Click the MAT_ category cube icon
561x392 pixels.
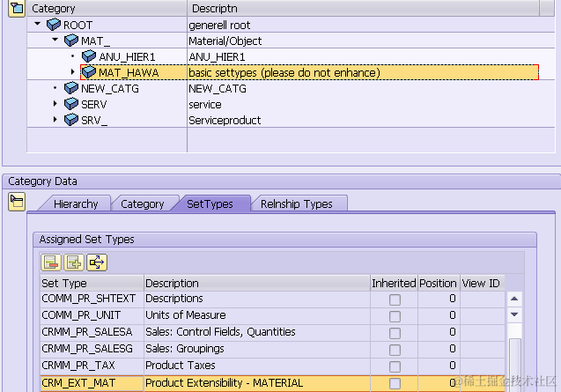pos(71,41)
